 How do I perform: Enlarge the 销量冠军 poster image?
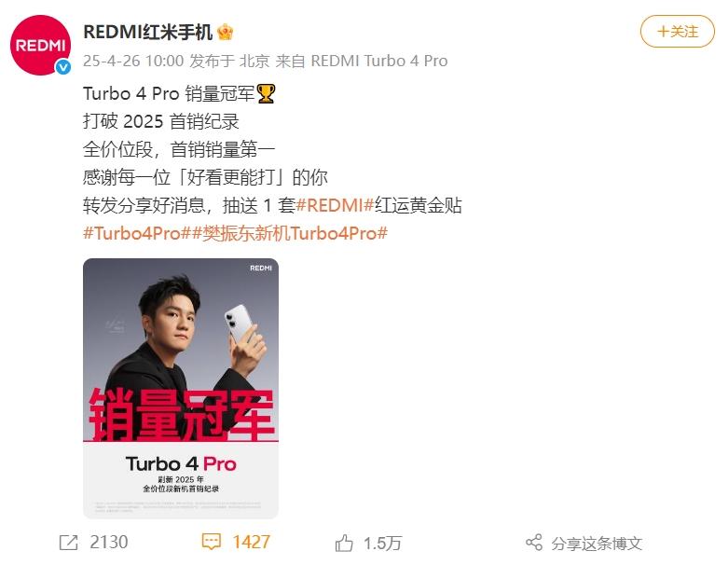(x=181, y=388)
